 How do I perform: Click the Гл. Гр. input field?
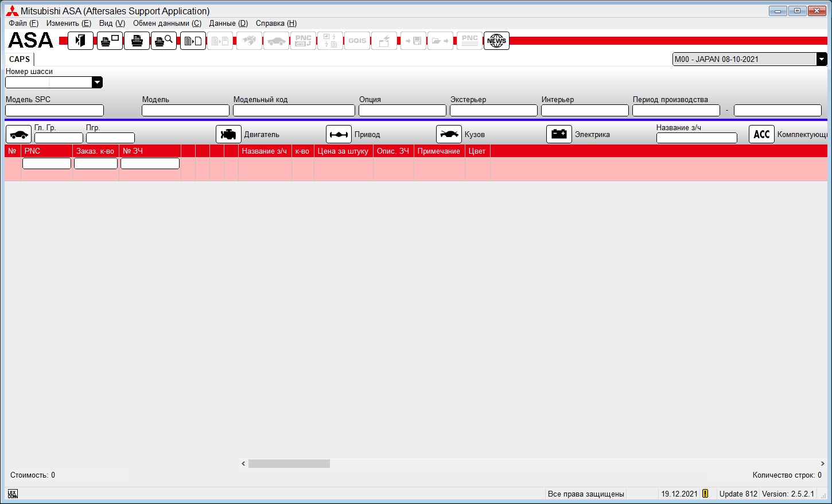point(59,138)
